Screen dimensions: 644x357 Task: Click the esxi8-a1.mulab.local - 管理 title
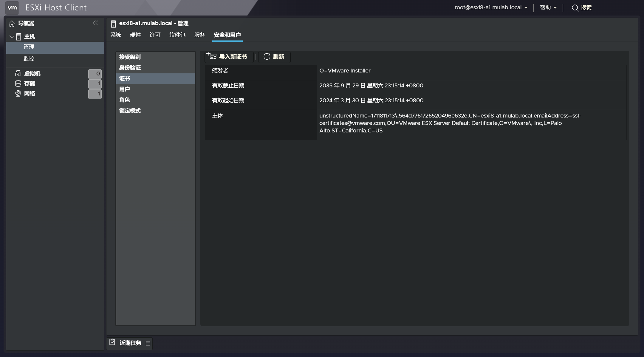click(154, 23)
